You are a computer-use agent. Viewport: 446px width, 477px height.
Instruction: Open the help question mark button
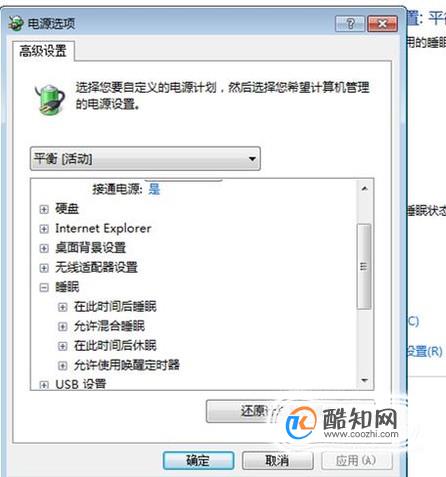pos(350,24)
